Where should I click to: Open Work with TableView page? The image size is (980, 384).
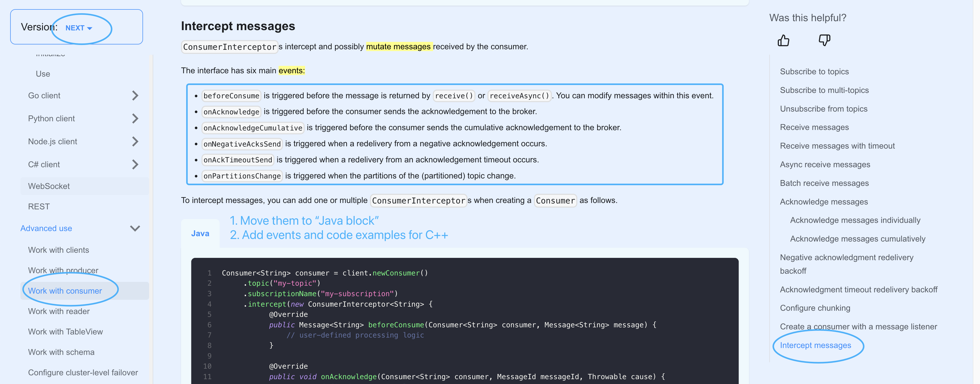65,331
